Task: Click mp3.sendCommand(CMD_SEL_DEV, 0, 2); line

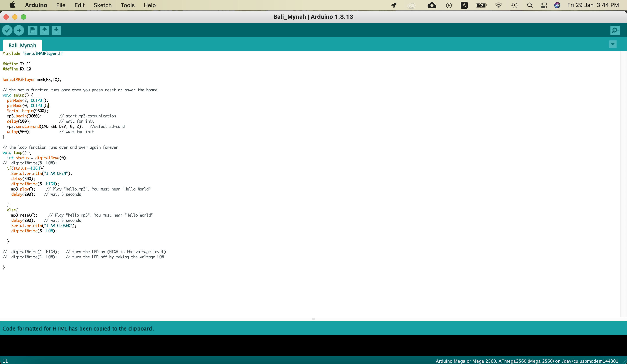Action: [45, 127]
